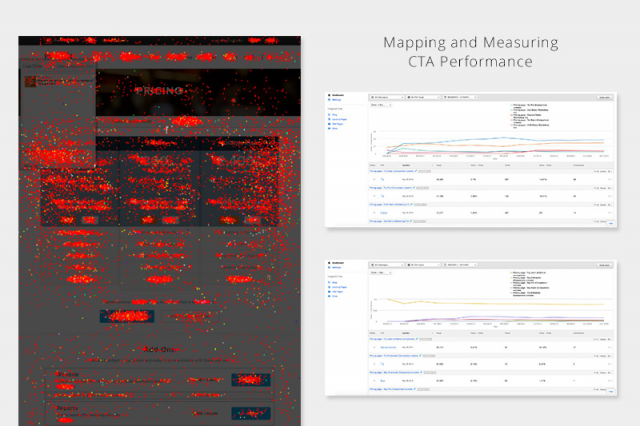Click the PRICING heading on the heatmap page
640x426 pixels.
(x=160, y=90)
